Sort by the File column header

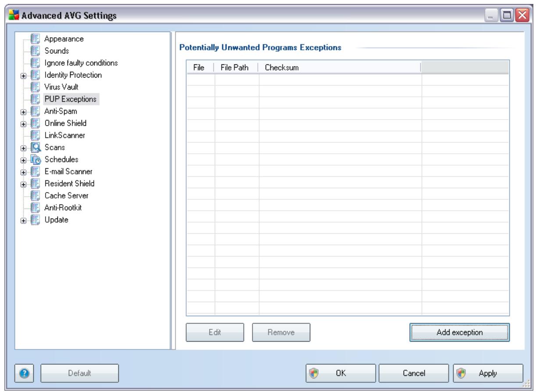[200, 67]
